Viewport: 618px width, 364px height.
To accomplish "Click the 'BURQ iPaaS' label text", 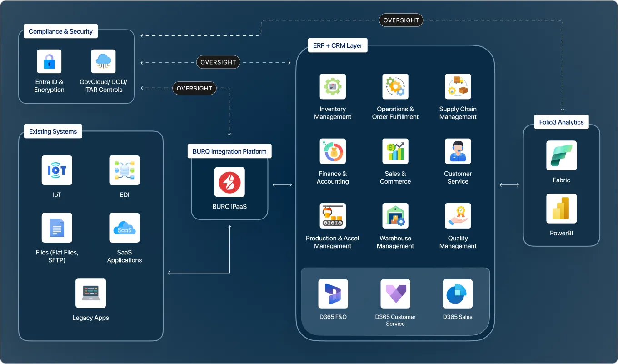I will click(229, 206).
